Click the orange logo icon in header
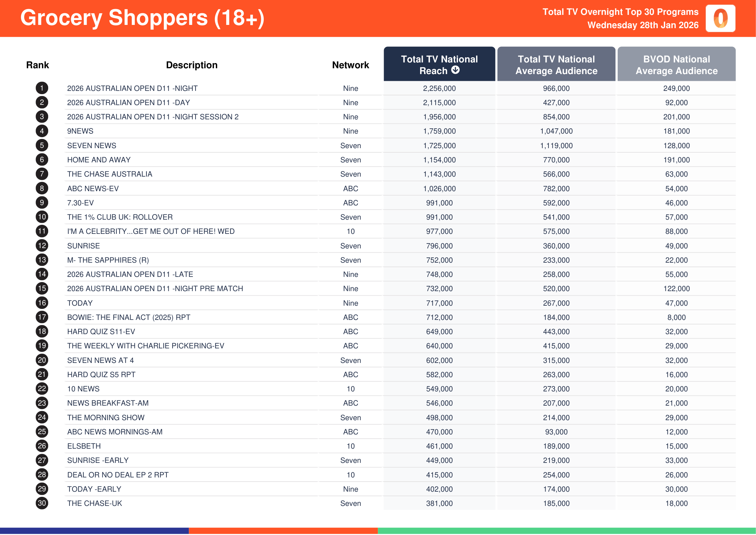Image resolution: width=756 pixels, height=535 pixels. [720, 18]
